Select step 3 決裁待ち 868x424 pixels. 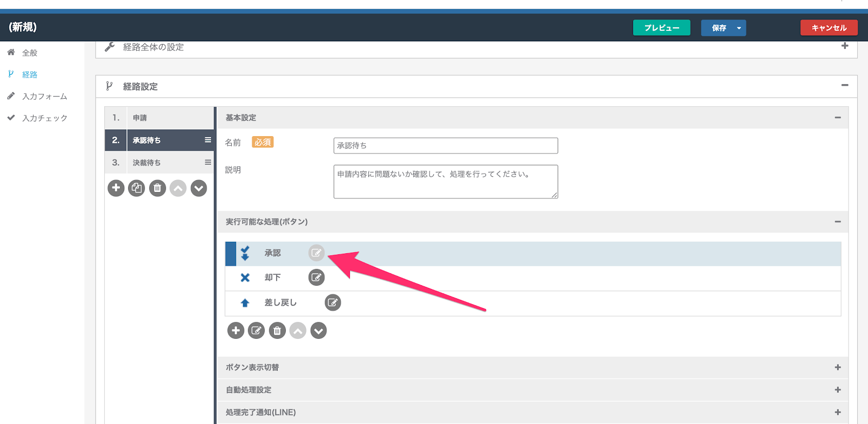click(x=159, y=162)
